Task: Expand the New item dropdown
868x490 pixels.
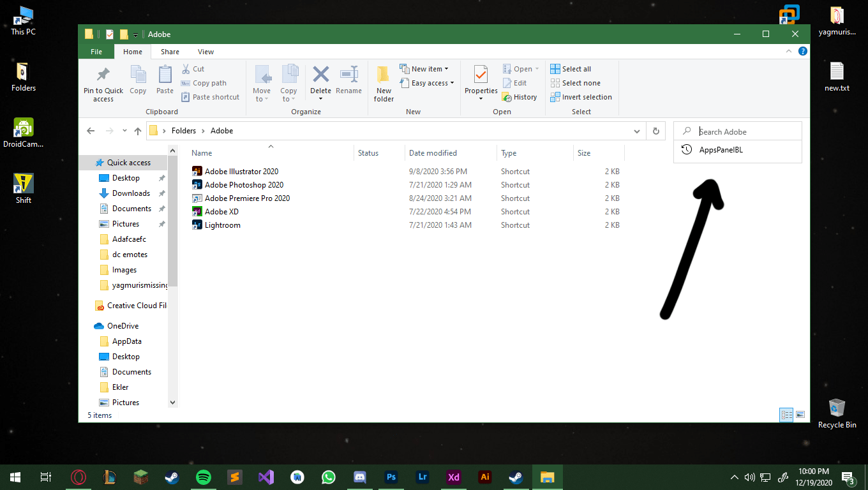Action: point(424,69)
